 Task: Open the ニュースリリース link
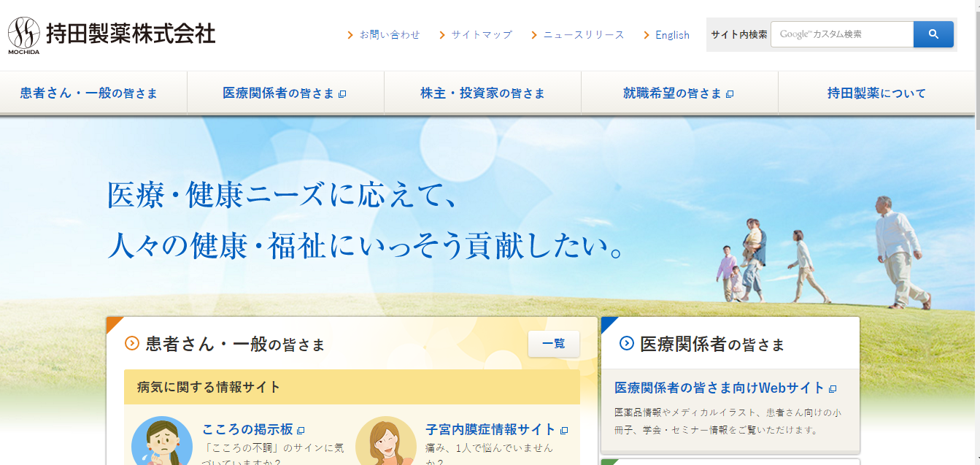tap(584, 35)
